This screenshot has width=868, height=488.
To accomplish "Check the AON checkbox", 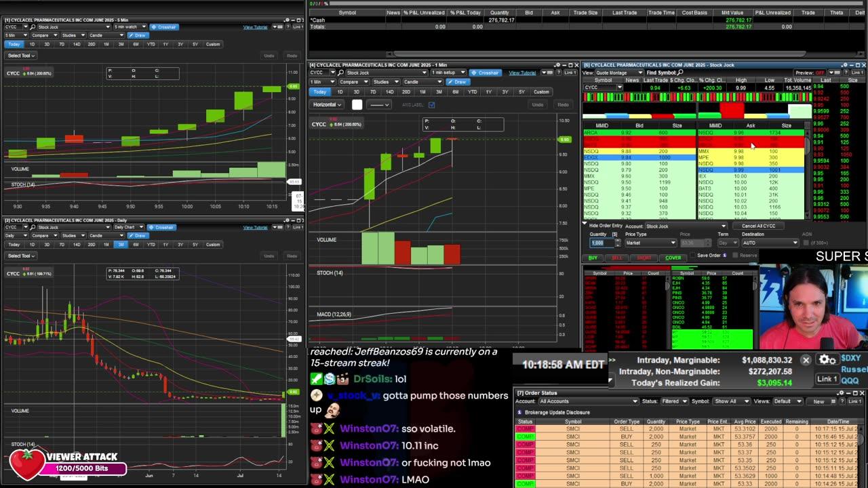I will point(806,242).
